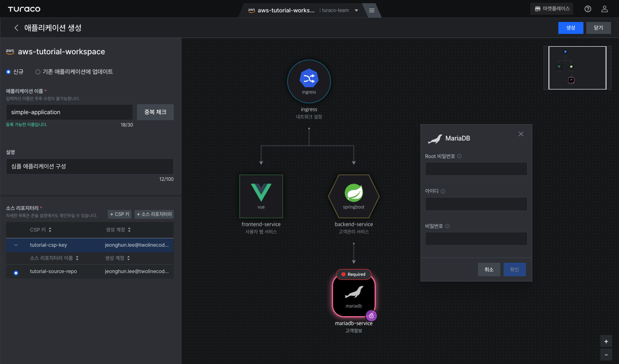Select the ingress node icon

[309, 81]
